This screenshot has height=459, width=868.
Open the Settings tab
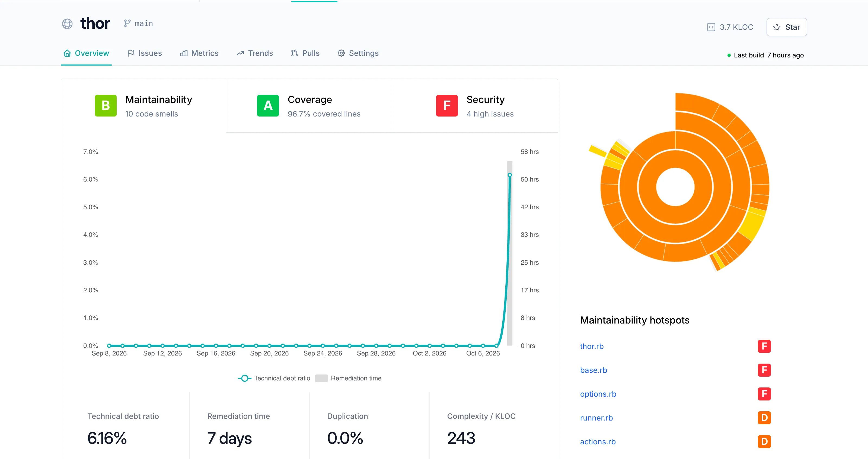tap(358, 53)
